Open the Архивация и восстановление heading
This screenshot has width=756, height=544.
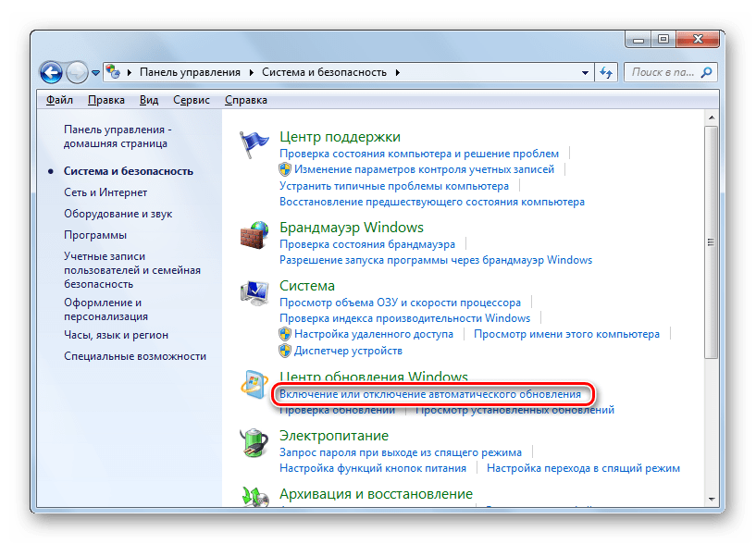(x=376, y=494)
